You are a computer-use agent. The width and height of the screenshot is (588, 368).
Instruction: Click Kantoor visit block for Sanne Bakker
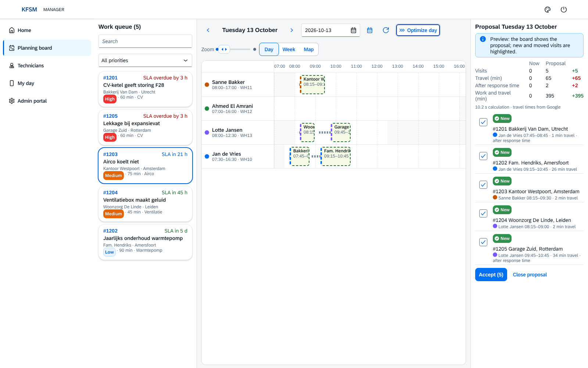312,85
